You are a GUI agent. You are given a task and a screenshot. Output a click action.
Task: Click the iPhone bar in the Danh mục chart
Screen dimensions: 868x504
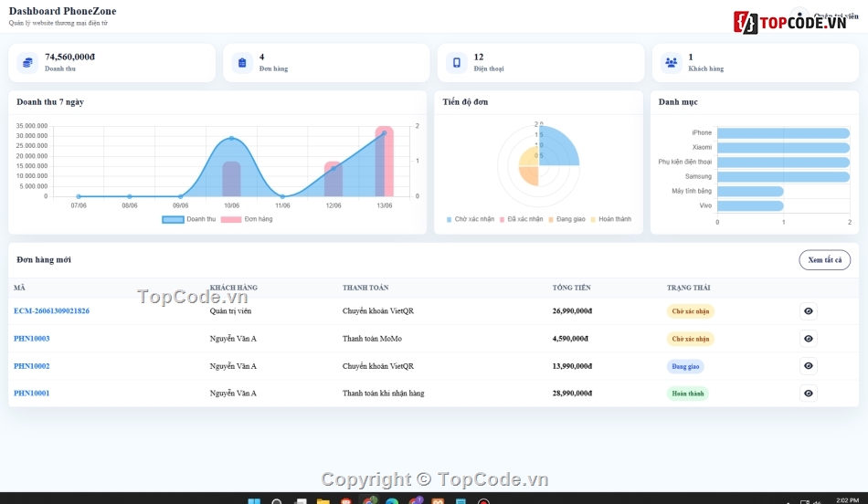[x=783, y=132]
